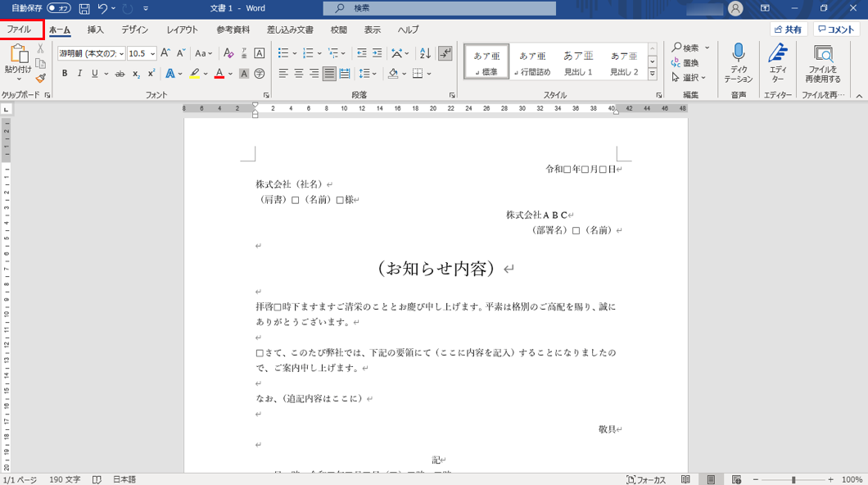Click Focus mode button in status bar
The width and height of the screenshot is (868, 485).
(x=645, y=479)
